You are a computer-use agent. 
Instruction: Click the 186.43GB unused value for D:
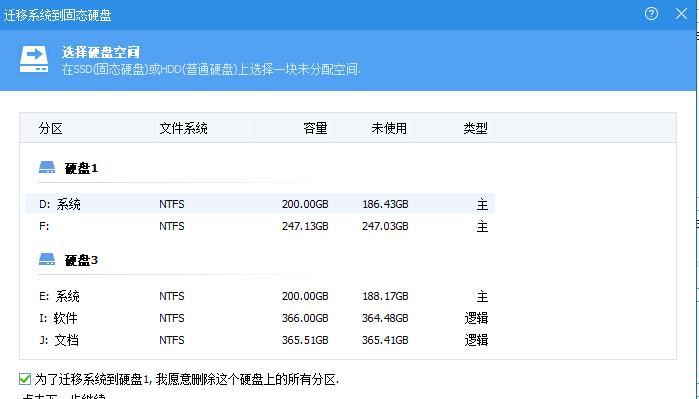coord(385,204)
